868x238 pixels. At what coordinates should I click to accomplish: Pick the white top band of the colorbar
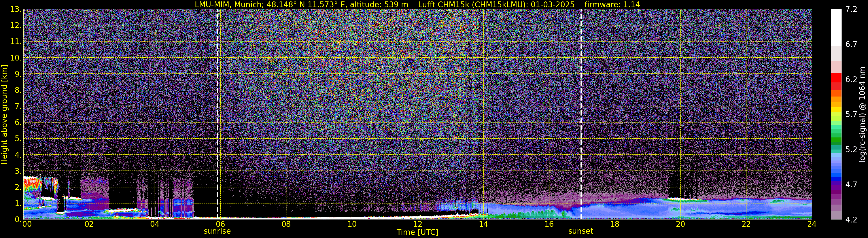pos(836,27)
